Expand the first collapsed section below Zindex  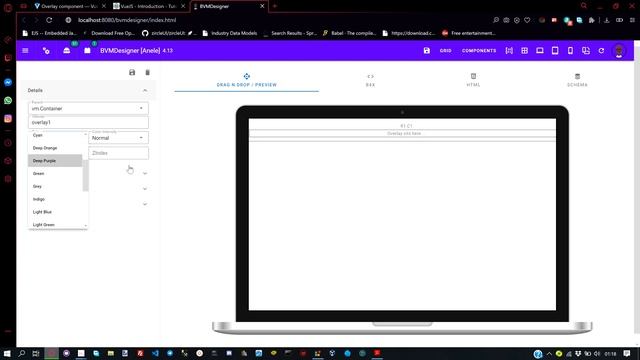145,173
